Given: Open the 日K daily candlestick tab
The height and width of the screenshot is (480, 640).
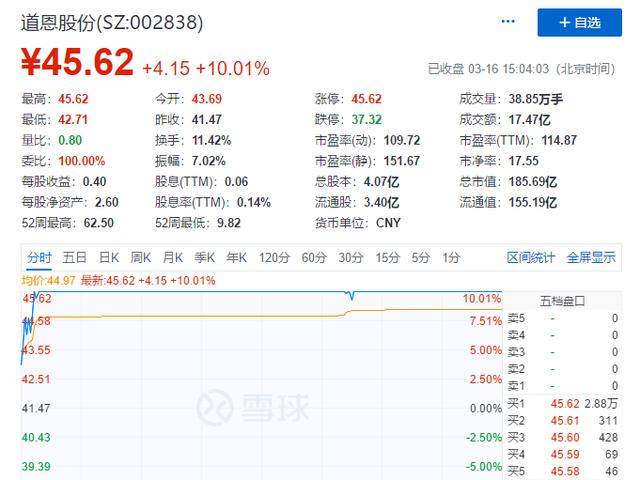Looking at the screenshot, I should tap(109, 257).
